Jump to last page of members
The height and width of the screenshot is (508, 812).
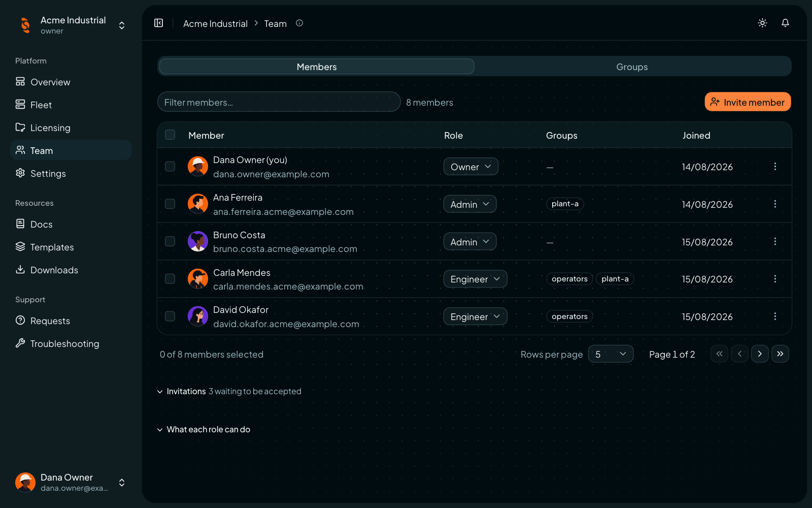tap(780, 354)
